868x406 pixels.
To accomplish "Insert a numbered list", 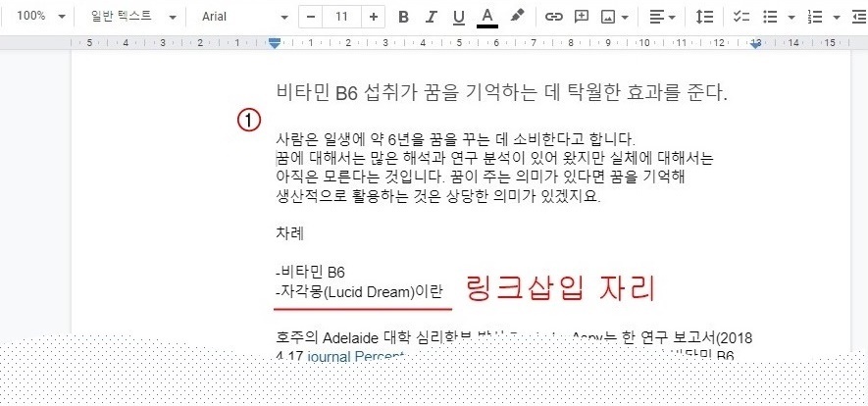I will click(815, 17).
